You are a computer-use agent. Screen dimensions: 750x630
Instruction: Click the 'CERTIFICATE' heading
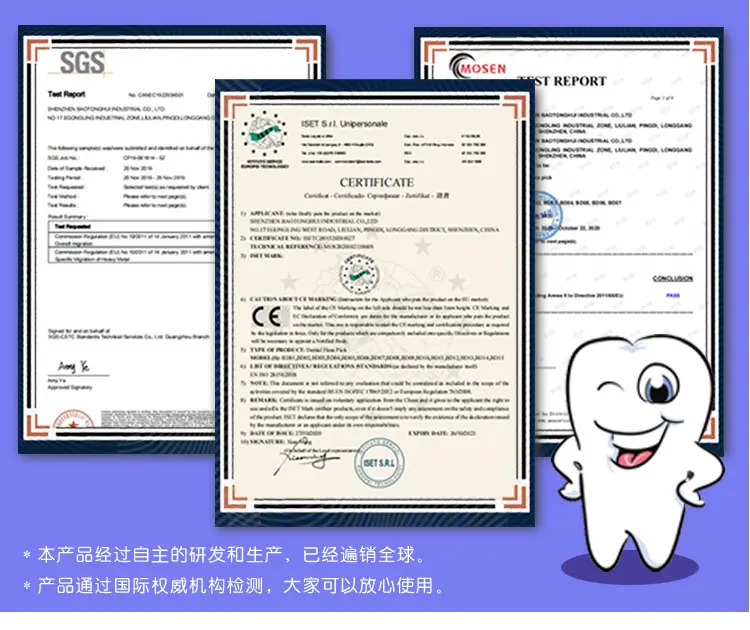pyautogui.click(x=377, y=182)
